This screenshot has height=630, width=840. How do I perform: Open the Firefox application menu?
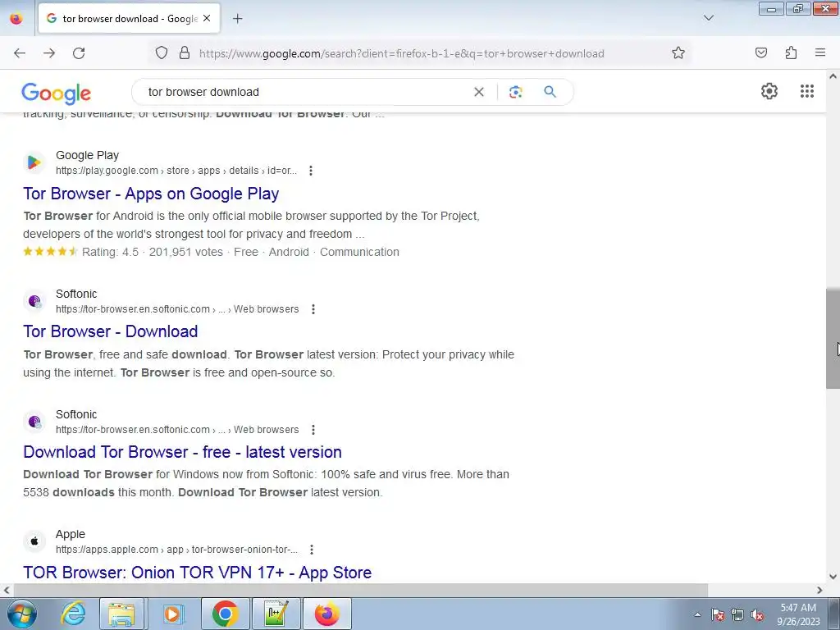(820, 52)
